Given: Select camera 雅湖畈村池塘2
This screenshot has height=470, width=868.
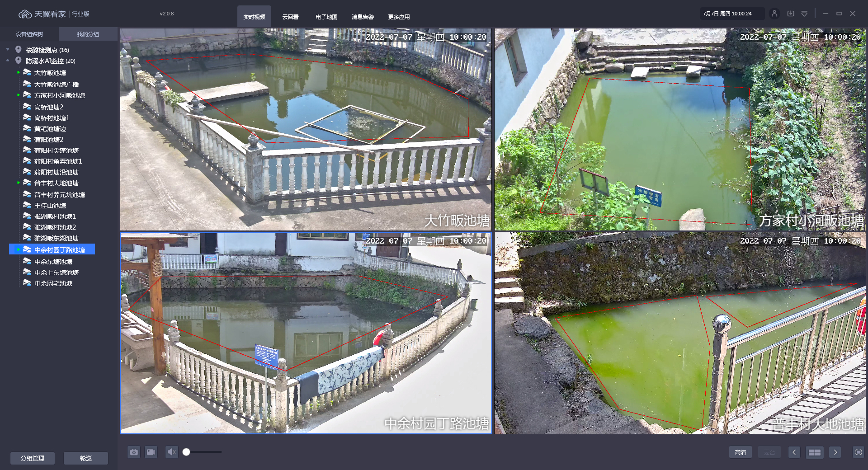Looking at the screenshot, I should pyautogui.click(x=55, y=227).
